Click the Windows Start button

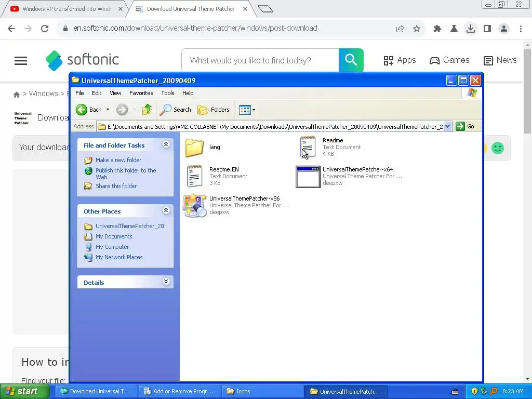pos(24,392)
